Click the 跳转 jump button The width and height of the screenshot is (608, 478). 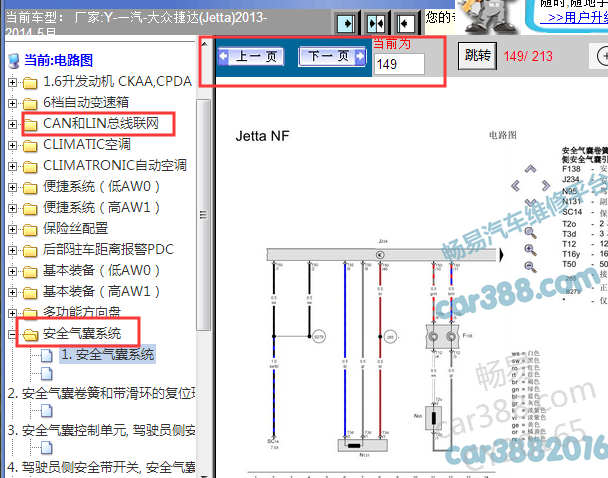pyautogui.click(x=477, y=56)
